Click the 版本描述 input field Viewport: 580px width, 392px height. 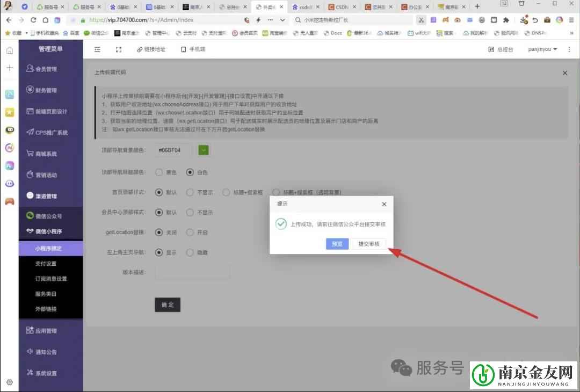pos(192,272)
